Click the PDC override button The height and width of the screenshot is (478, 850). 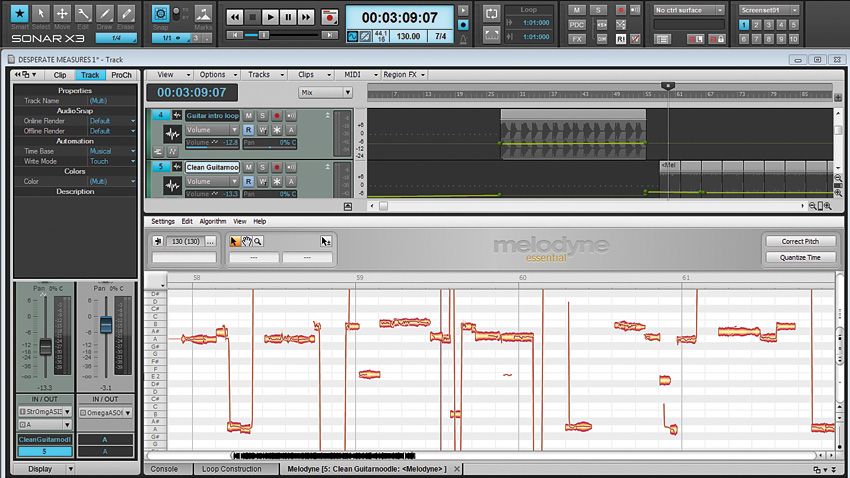pyautogui.click(x=576, y=24)
